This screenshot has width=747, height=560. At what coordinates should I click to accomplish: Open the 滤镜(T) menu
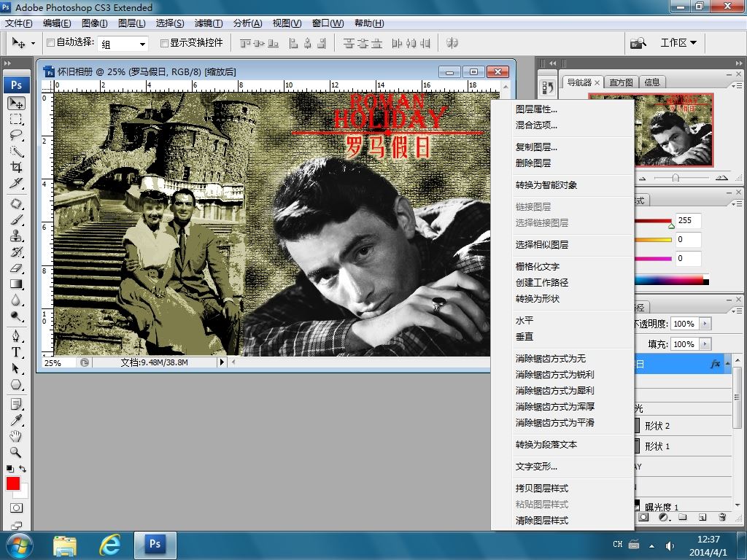tap(209, 23)
